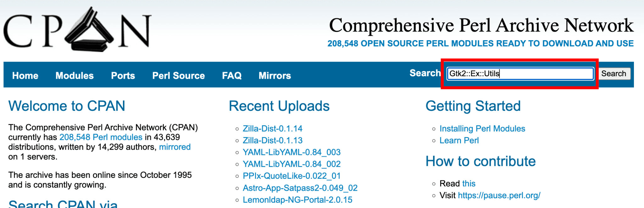Click Installing Perl Modules link
The image size is (644, 208).
pos(482,129)
